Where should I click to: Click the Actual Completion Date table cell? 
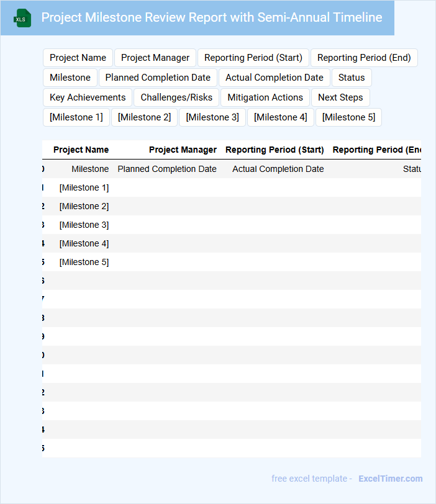tap(278, 169)
